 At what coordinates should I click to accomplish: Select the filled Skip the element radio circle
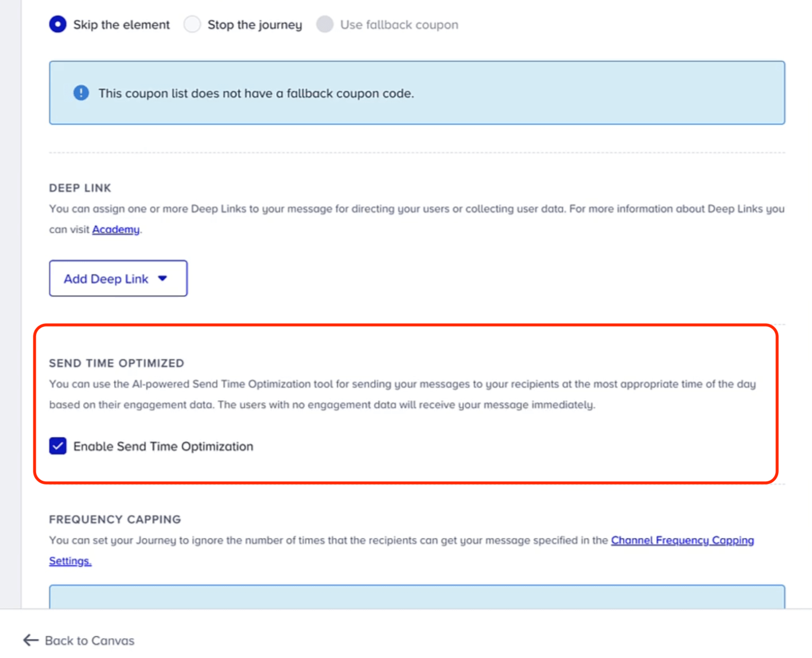pyautogui.click(x=57, y=24)
